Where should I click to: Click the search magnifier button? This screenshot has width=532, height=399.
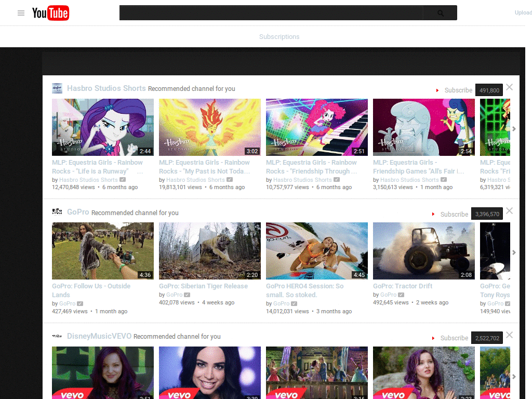[440, 13]
